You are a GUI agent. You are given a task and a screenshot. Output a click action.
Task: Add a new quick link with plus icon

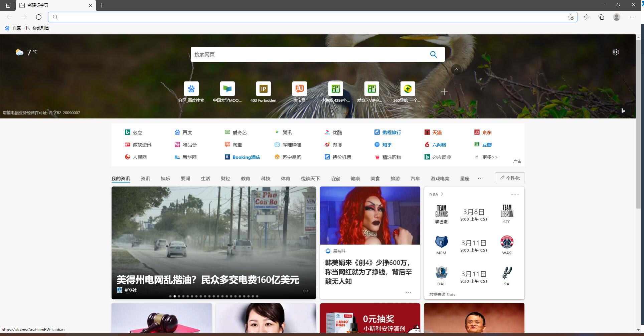pos(444,92)
